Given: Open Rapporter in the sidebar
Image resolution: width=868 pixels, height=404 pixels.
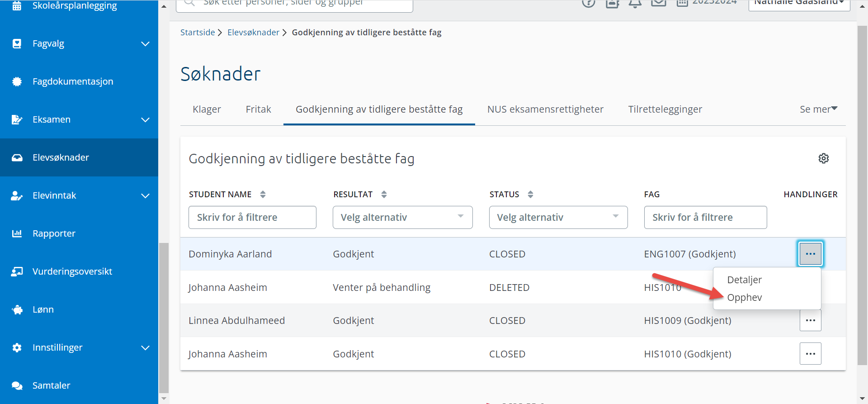Looking at the screenshot, I should [54, 233].
